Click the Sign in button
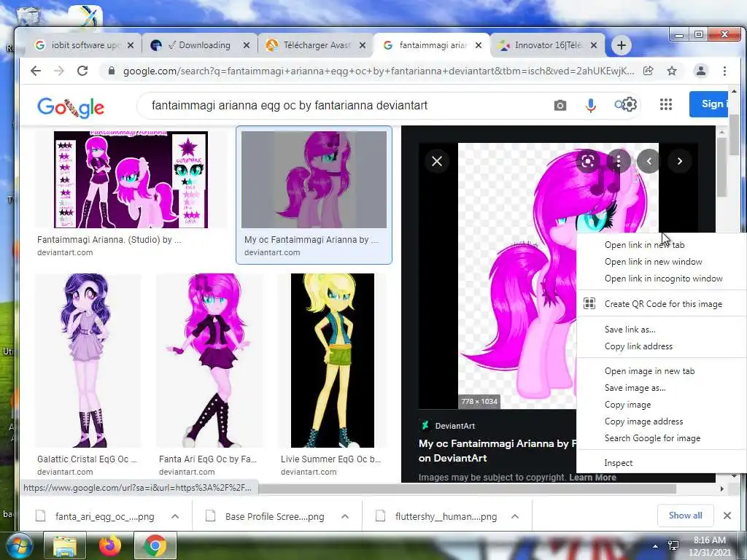The image size is (747, 560). (708, 104)
